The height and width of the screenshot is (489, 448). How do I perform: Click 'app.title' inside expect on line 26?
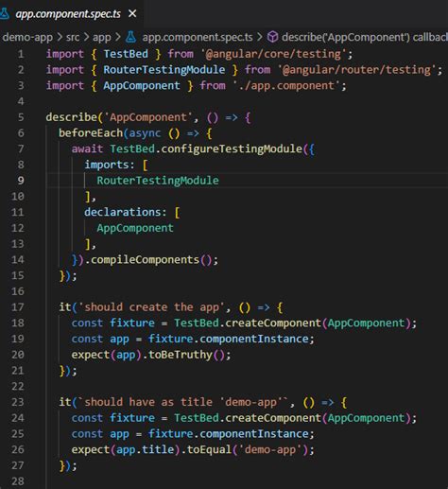[145, 449]
